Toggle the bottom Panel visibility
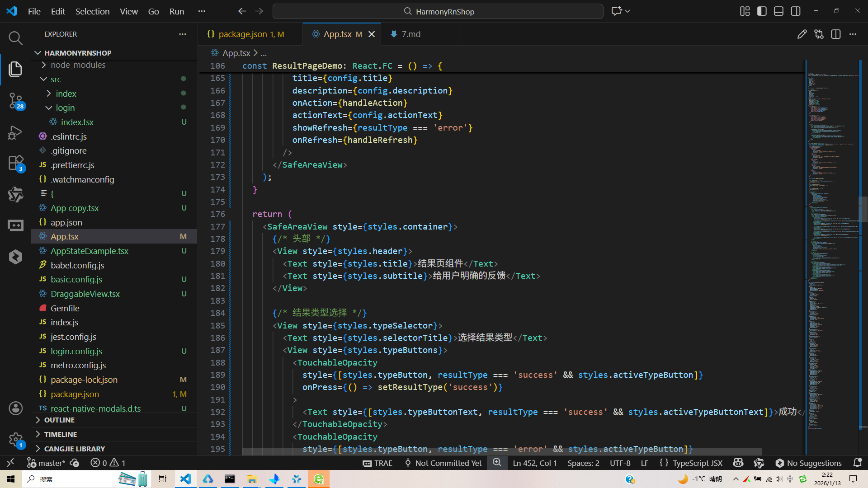Viewport: 868px width, 488px height. pos(778,11)
